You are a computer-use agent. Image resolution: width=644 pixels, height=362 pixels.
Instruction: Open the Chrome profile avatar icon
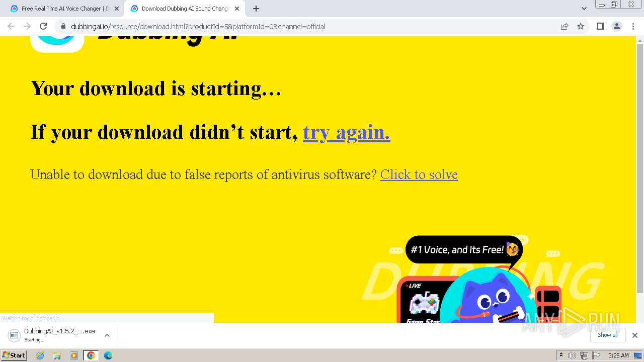pos(616,26)
